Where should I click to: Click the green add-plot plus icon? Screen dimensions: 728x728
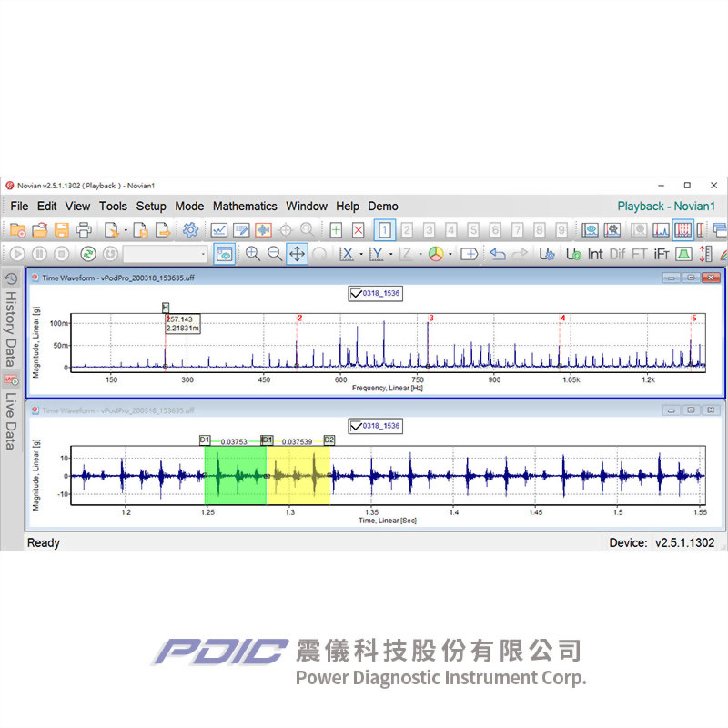(x=336, y=230)
